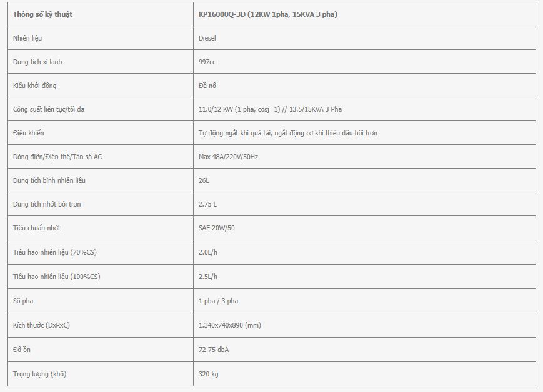Click the 'Tự động ngắt khi quá tải' text
Image resolution: width=543 pixels, height=392 pixels.
[235, 133]
